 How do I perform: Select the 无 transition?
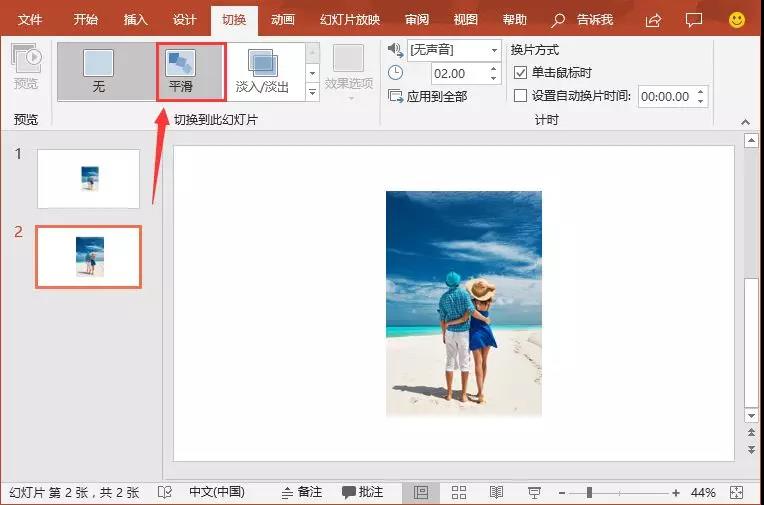[99, 72]
